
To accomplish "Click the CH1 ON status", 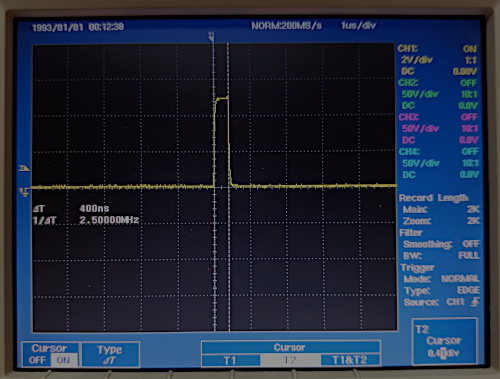I will point(470,49).
